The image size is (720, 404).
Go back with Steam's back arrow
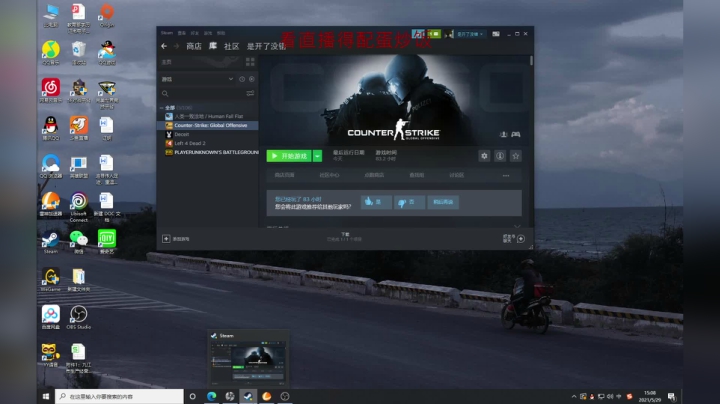(x=164, y=46)
